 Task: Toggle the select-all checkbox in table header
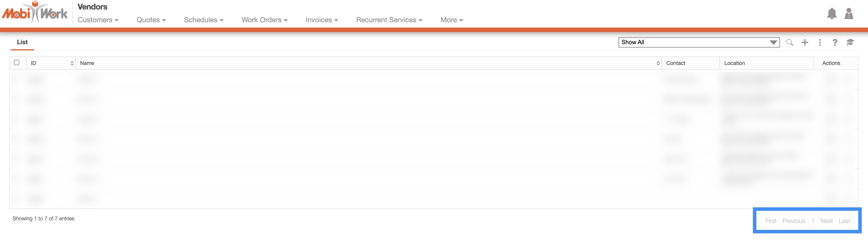tap(17, 63)
